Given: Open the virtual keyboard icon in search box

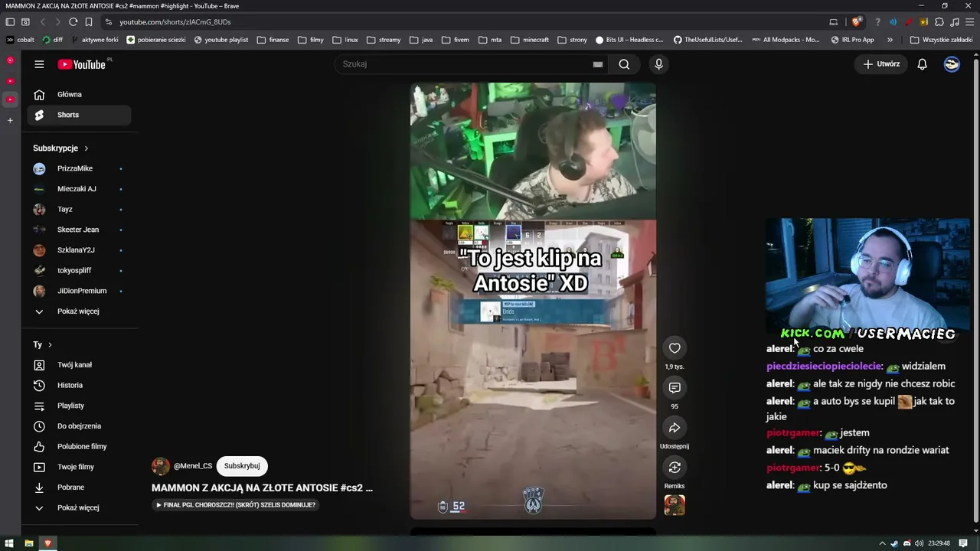Looking at the screenshot, I should 598,64.
